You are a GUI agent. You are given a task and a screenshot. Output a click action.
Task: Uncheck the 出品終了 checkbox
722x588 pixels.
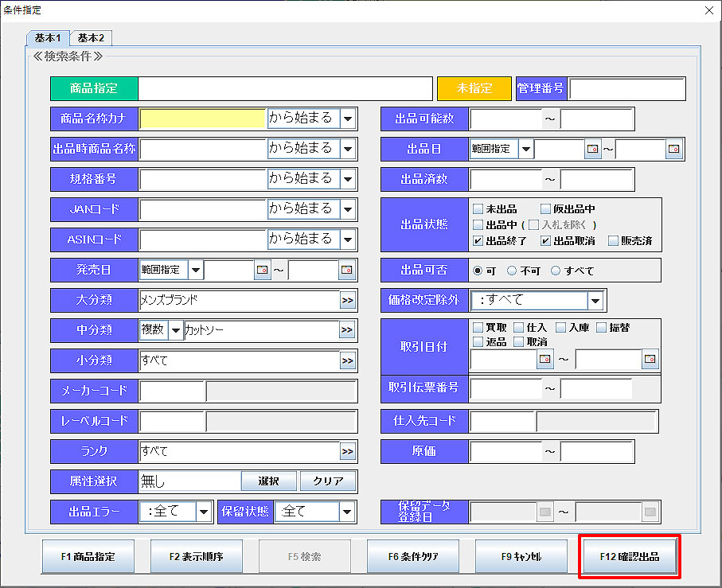pyautogui.click(x=478, y=240)
